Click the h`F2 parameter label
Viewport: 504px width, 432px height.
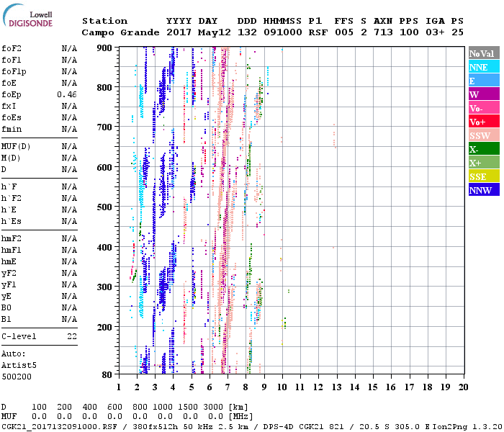12,198
